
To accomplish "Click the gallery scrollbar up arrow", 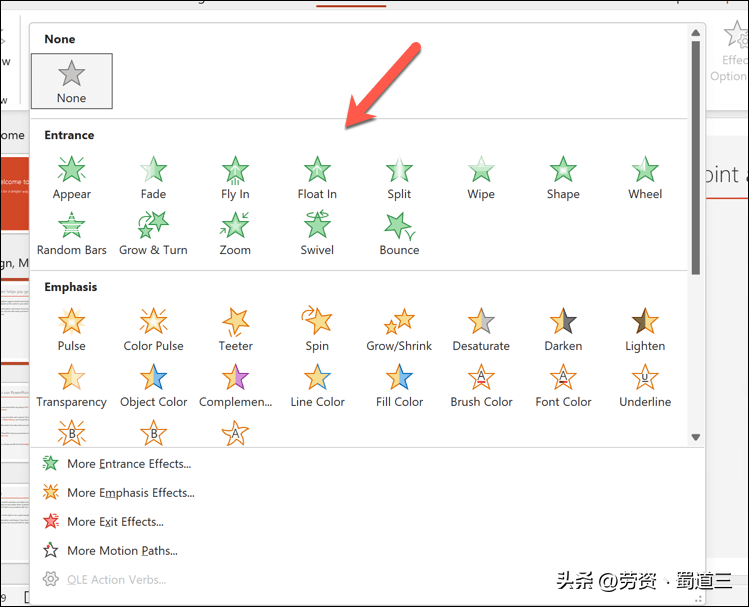I will 696,33.
